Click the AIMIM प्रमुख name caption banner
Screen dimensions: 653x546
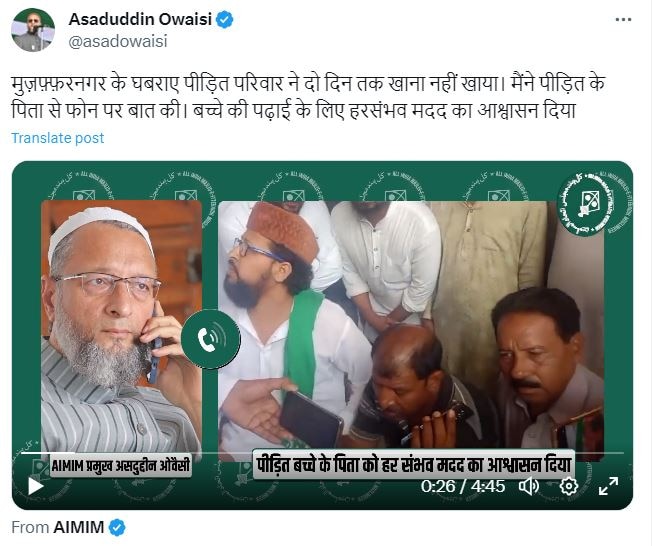(x=121, y=465)
